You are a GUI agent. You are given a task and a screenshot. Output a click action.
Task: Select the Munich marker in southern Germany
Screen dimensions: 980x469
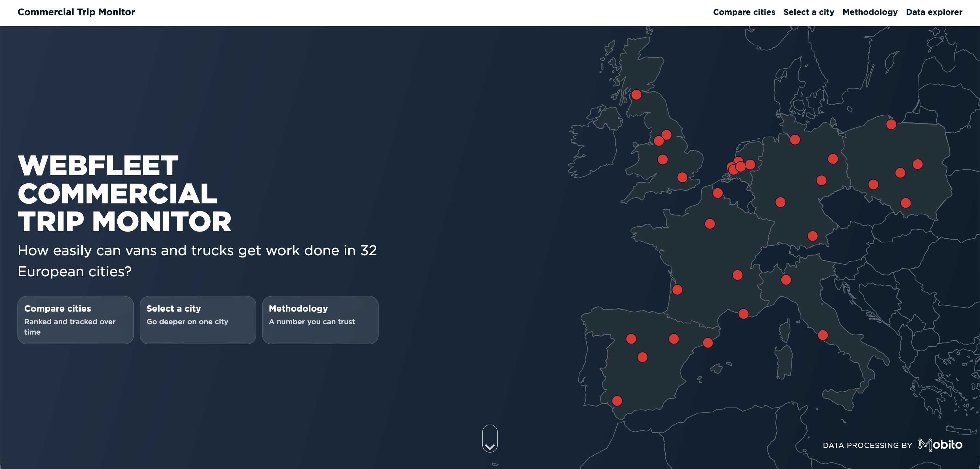point(812,236)
